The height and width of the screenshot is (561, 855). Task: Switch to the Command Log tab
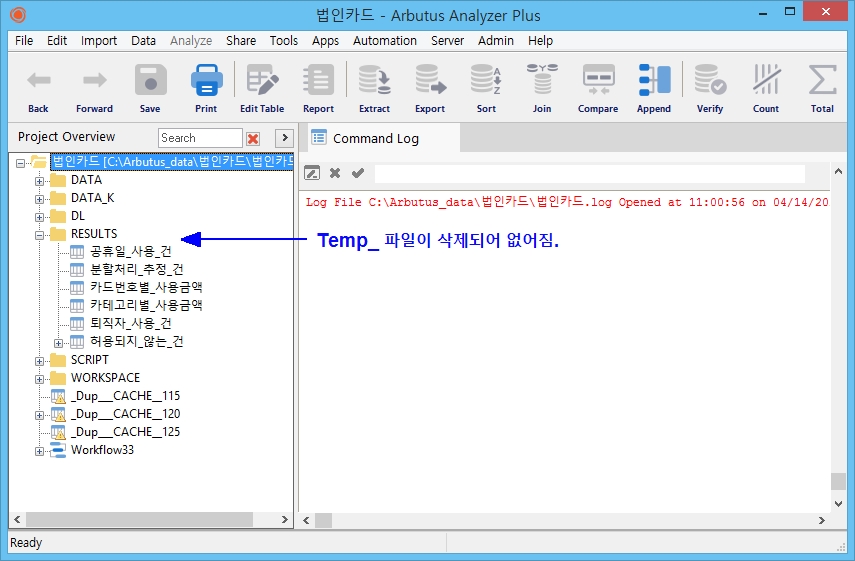tap(375, 138)
